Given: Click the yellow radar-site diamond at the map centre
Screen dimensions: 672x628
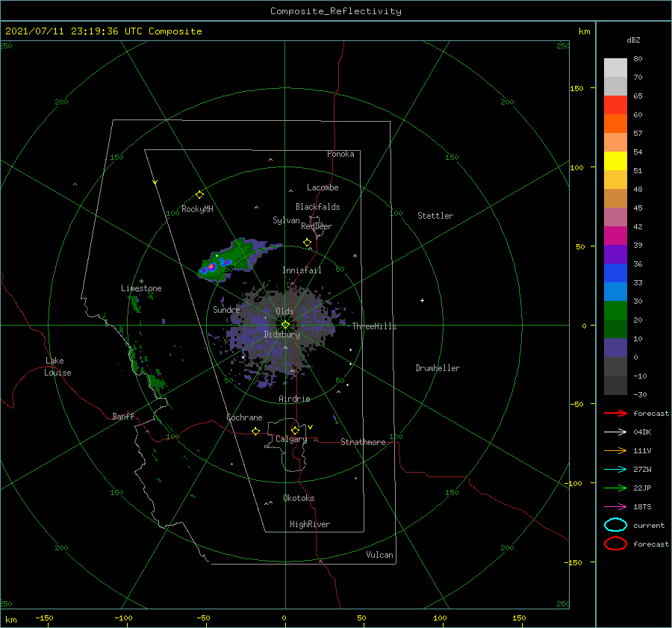Looking at the screenshot, I should (285, 325).
